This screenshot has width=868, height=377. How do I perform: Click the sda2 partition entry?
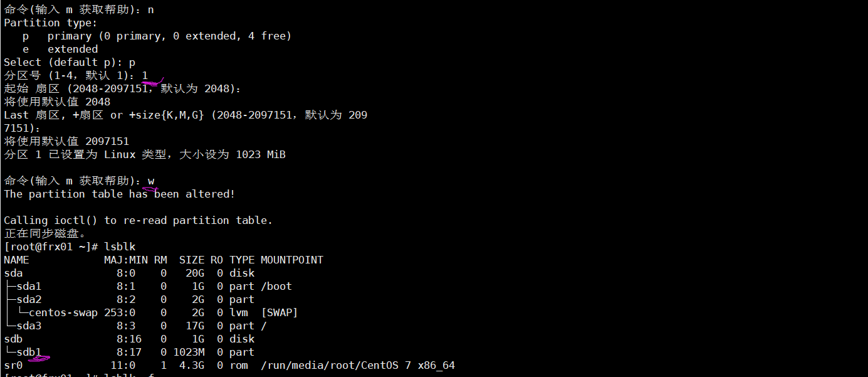tap(29, 299)
